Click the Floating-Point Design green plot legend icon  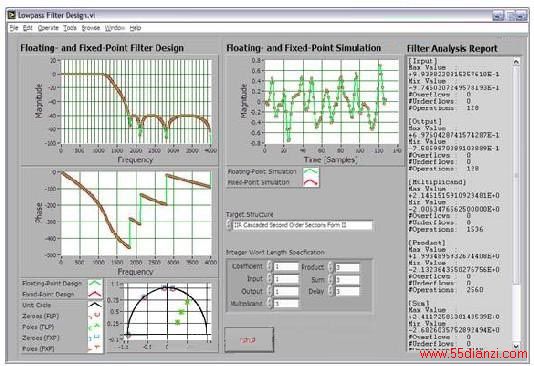pyautogui.click(x=95, y=283)
